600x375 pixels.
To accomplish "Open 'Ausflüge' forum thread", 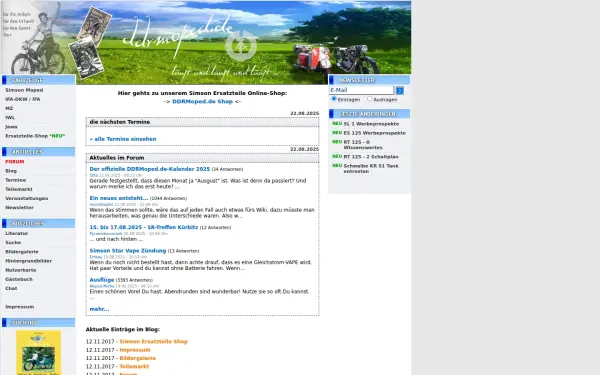I will coord(102,280).
